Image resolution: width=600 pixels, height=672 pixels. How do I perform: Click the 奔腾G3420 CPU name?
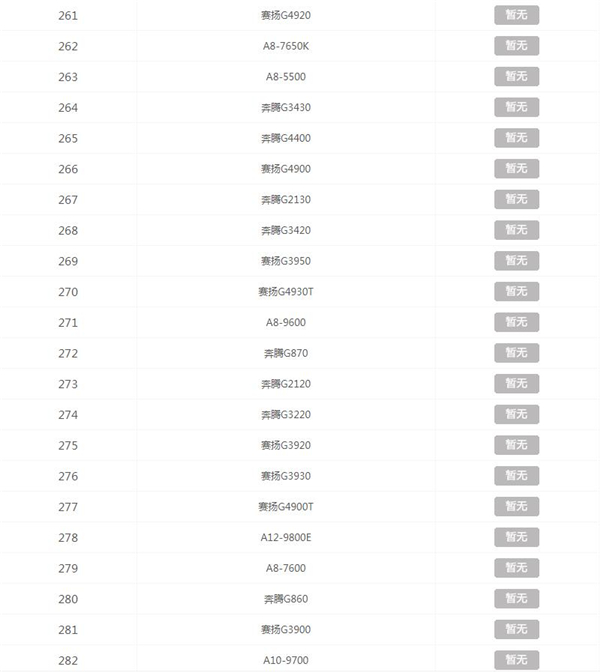click(286, 231)
